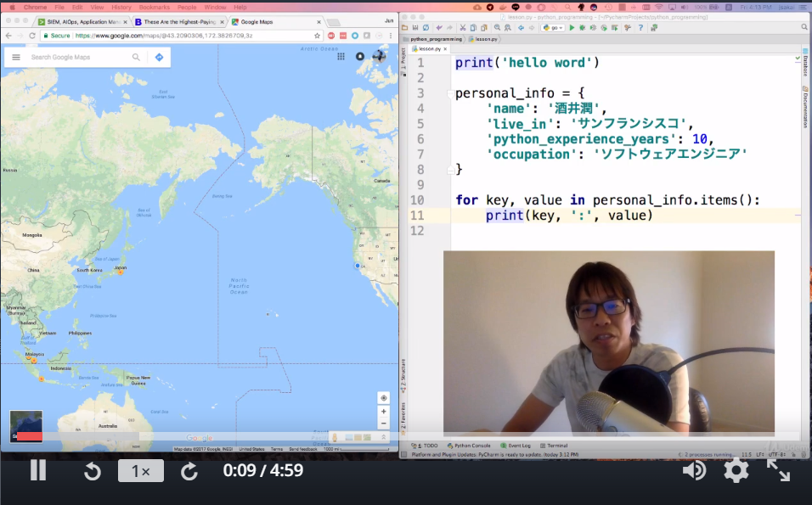This screenshot has width=812, height=505.
Task: Open the 'go' run configuration dropdown
Action: click(552, 28)
